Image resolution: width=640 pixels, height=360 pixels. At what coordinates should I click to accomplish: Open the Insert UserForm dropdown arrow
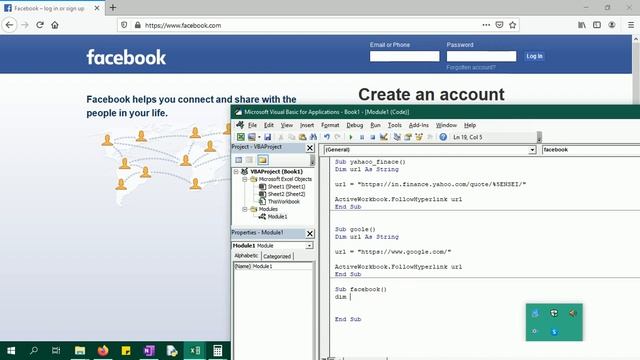(259, 137)
